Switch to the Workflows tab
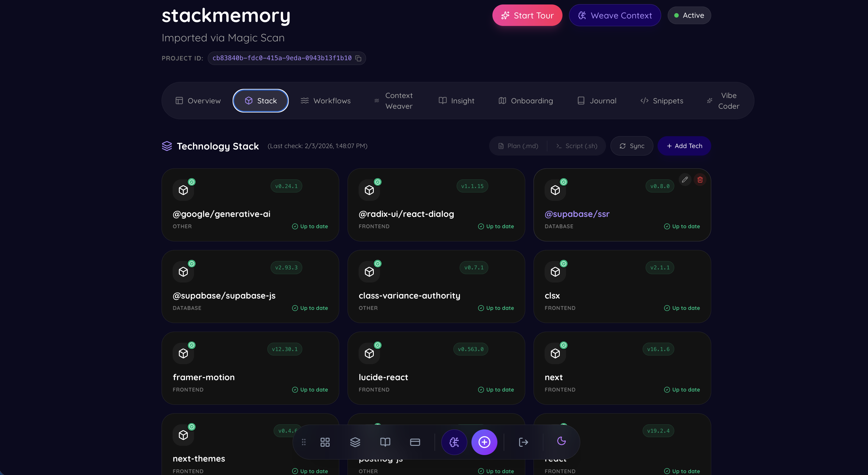Viewport: 868px width, 475px height. tap(325, 101)
